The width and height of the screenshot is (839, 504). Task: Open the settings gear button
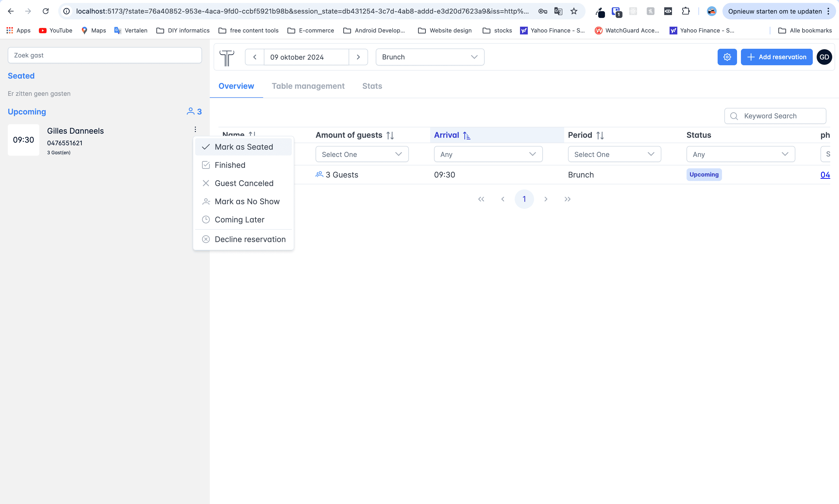click(727, 57)
